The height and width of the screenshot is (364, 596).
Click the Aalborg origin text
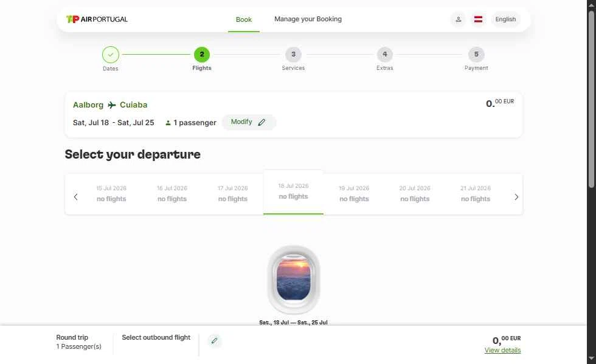[88, 105]
